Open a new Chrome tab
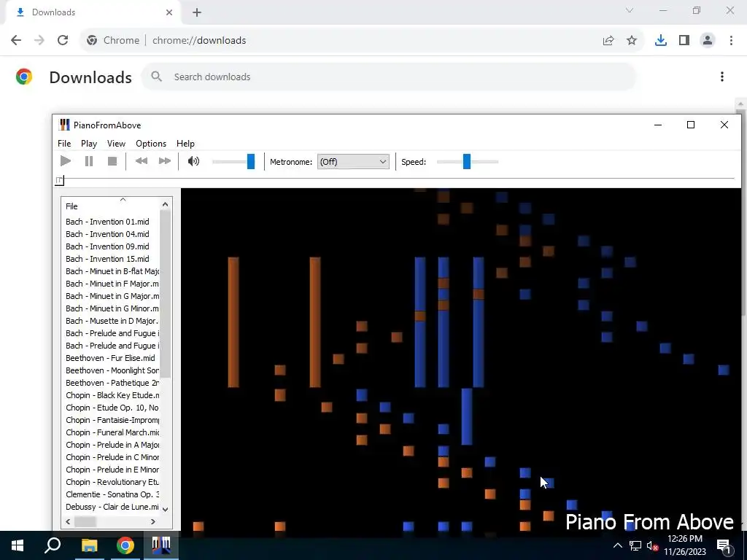Screen dimensions: 747x560 pyautogui.click(x=197, y=12)
